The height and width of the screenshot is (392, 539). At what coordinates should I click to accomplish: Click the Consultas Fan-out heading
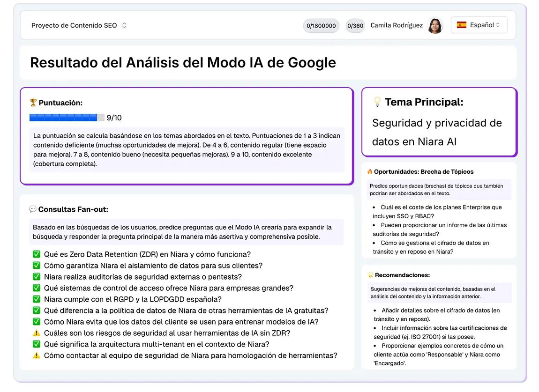click(x=73, y=209)
